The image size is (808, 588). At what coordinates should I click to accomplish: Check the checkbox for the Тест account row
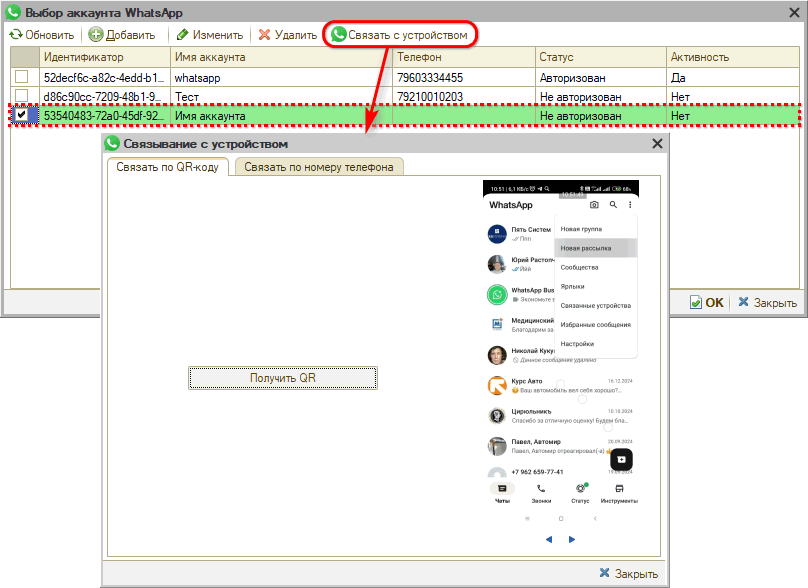click(x=22, y=96)
